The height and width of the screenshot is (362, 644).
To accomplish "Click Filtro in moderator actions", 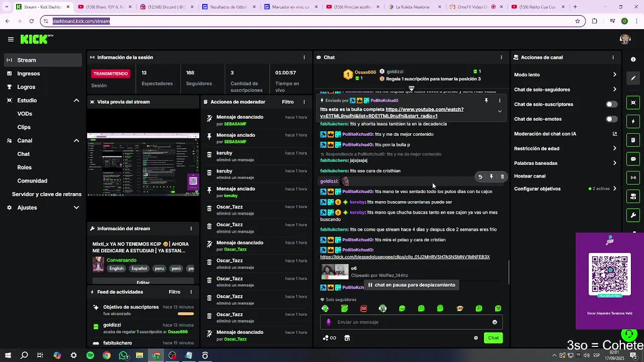I will (288, 102).
